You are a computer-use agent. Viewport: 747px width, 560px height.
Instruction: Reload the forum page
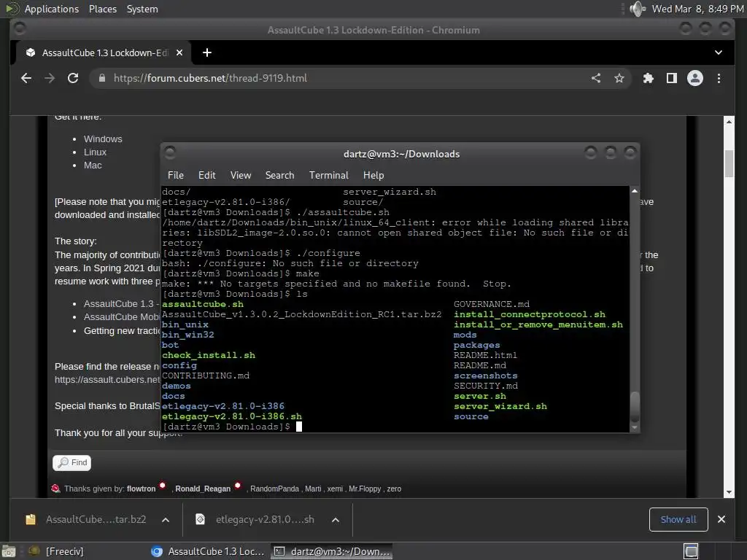pos(73,78)
